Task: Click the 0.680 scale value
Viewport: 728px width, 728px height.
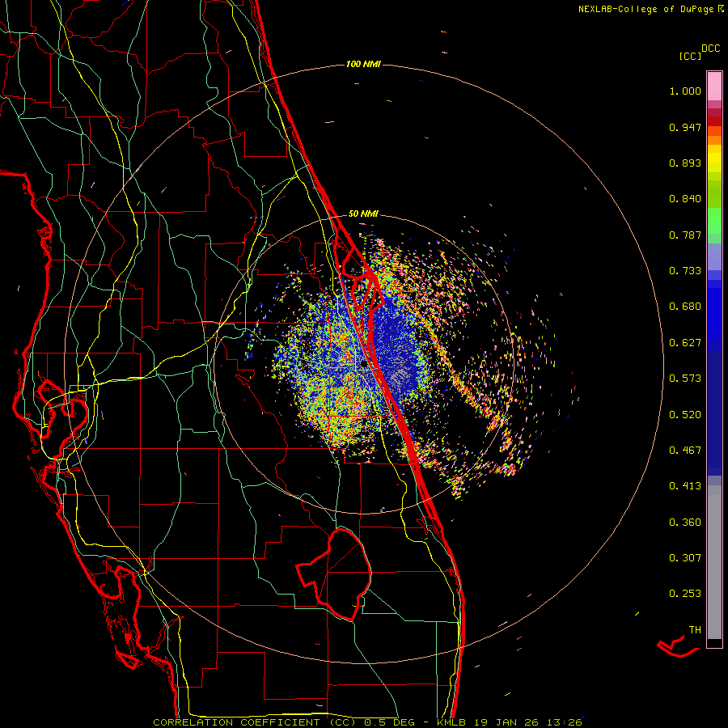Action: [x=685, y=307]
